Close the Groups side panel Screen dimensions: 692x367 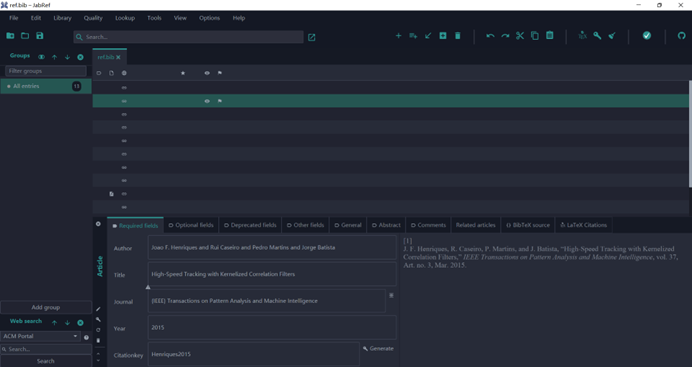80,57
